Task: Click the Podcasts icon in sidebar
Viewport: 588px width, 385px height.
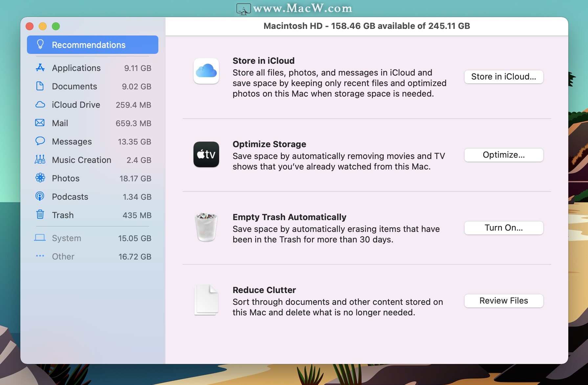Action: (40, 196)
